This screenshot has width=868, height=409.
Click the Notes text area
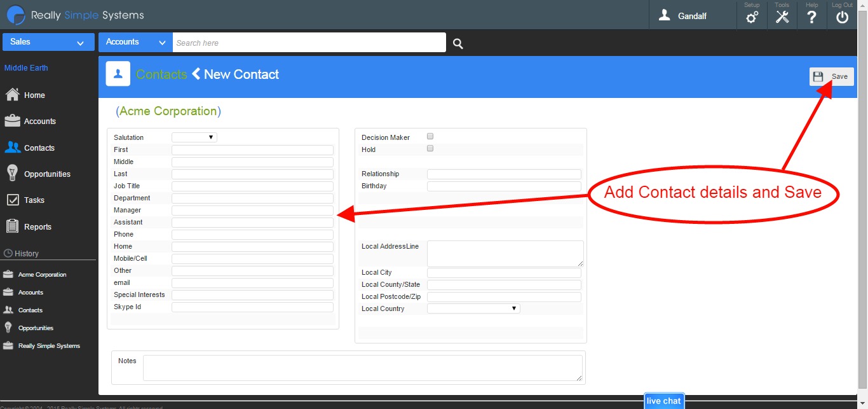362,368
